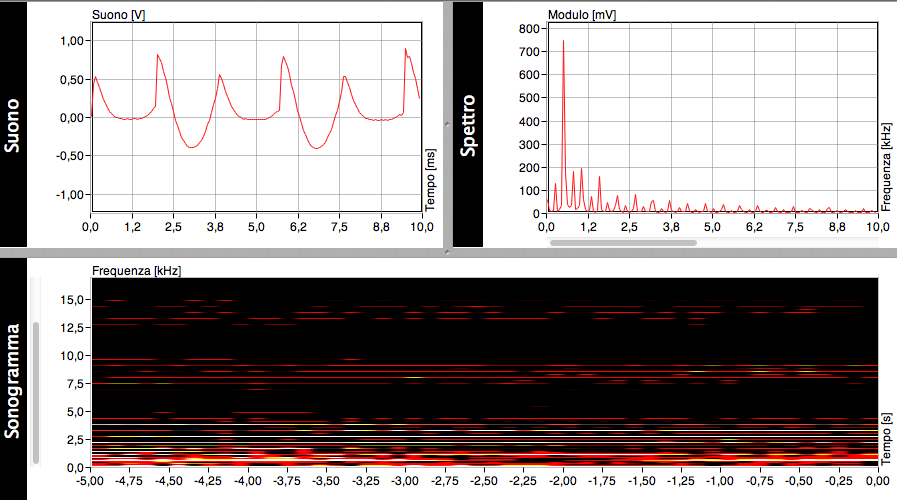Click scrollbar track right of Spettro thumb
897x500 pixels.
click(790, 242)
